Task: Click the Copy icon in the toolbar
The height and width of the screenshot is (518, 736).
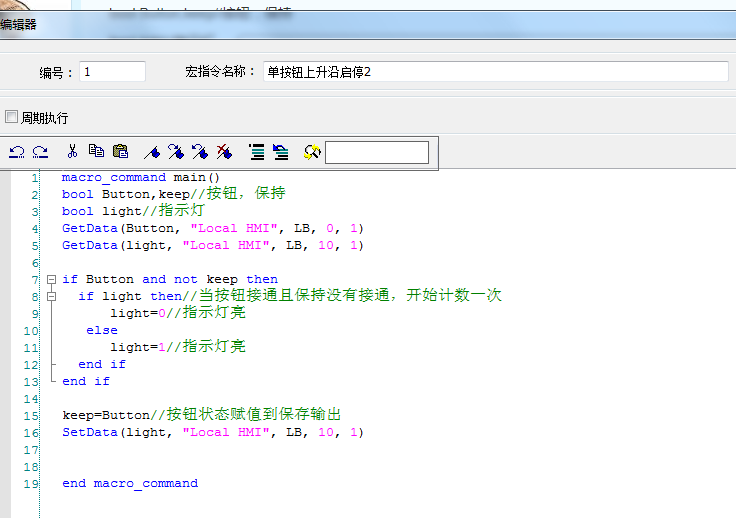Action: point(96,152)
